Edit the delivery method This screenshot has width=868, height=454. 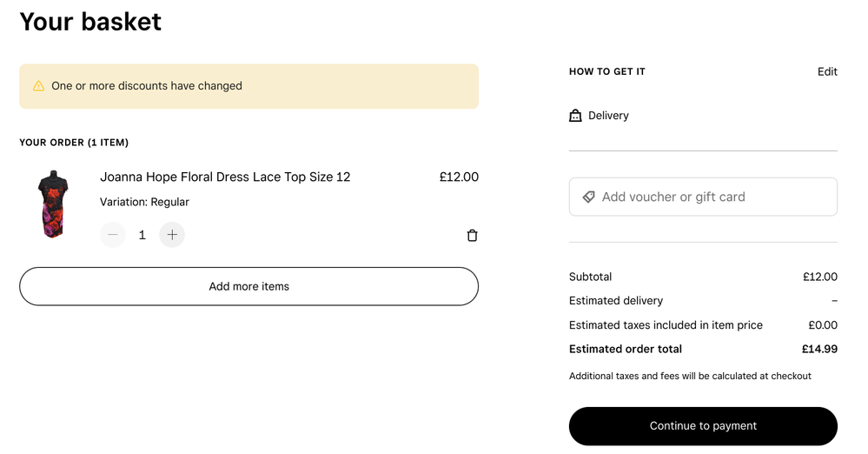tap(827, 71)
